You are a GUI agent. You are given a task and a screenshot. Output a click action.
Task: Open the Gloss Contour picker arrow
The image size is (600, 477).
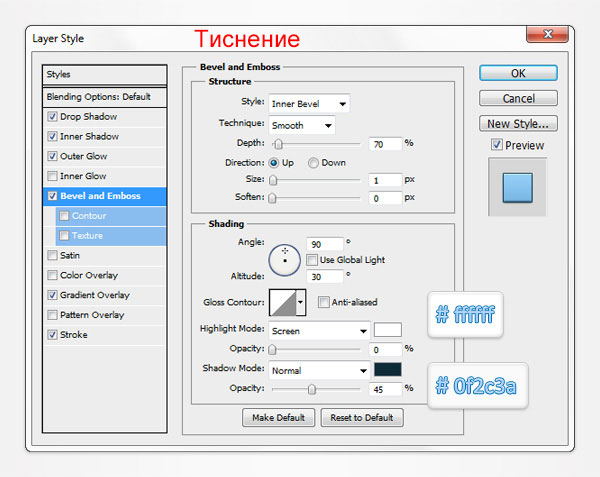[301, 302]
